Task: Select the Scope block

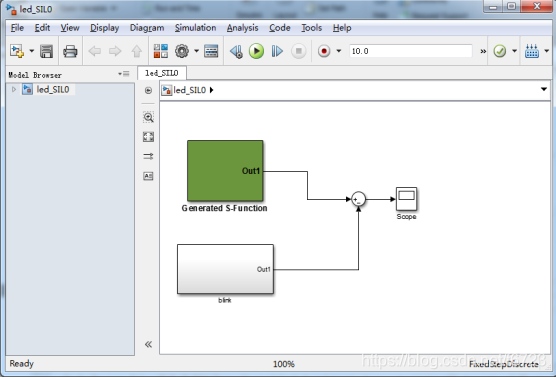Action: point(406,199)
